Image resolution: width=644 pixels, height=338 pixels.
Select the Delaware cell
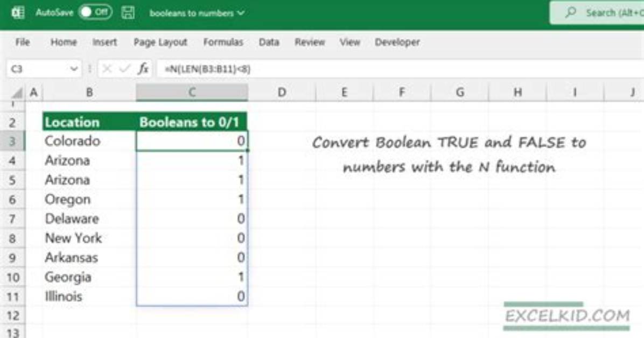(x=89, y=219)
